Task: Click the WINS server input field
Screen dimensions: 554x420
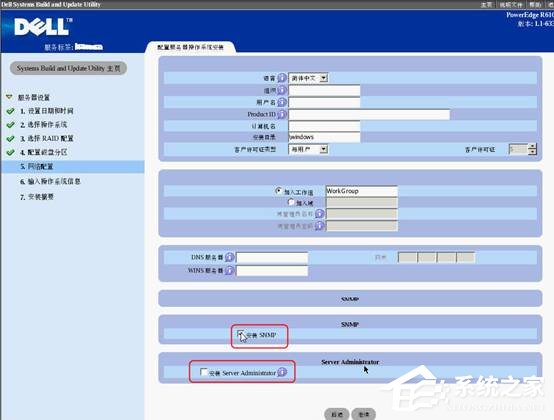Action: 272,271
